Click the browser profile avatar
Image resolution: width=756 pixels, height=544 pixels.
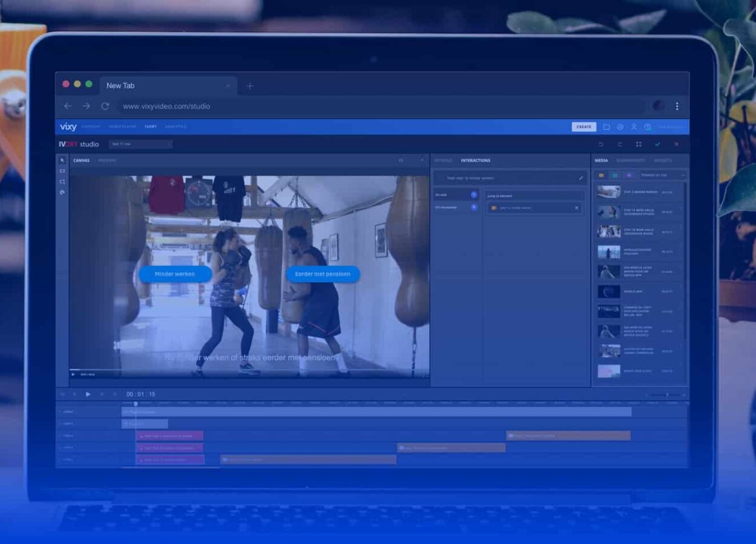658,106
